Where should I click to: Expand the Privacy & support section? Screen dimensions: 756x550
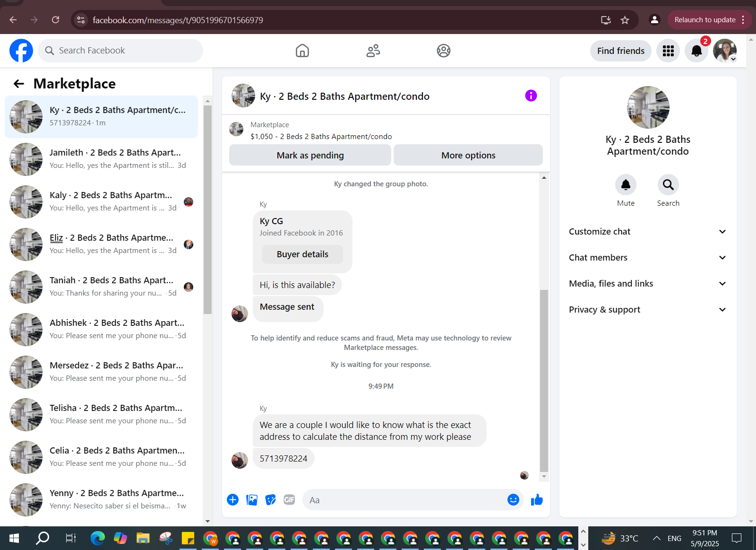(648, 310)
